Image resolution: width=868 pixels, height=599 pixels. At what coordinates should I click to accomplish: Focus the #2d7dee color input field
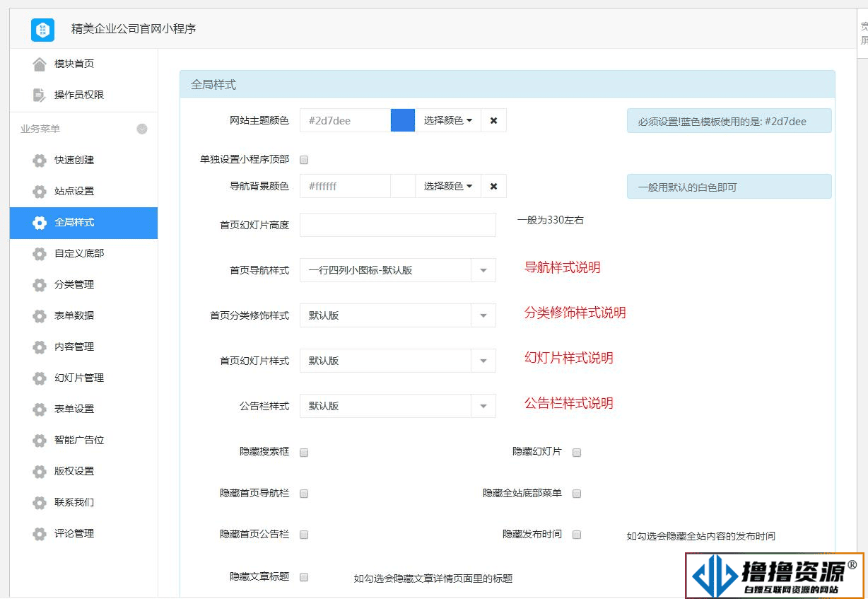click(346, 120)
